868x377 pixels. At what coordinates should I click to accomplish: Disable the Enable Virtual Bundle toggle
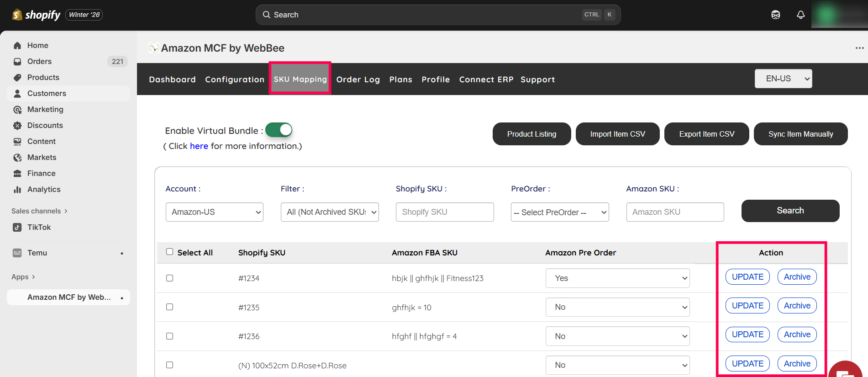click(x=279, y=130)
